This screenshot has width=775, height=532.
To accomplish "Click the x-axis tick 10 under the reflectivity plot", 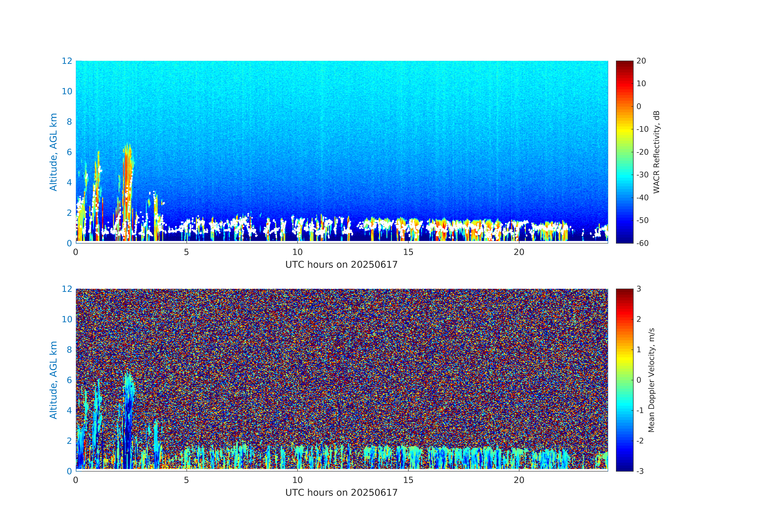I will [x=297, y=252].
